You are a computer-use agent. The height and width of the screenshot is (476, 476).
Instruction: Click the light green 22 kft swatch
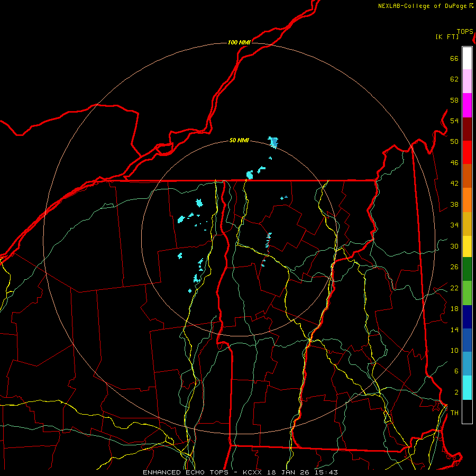(467, 293)
